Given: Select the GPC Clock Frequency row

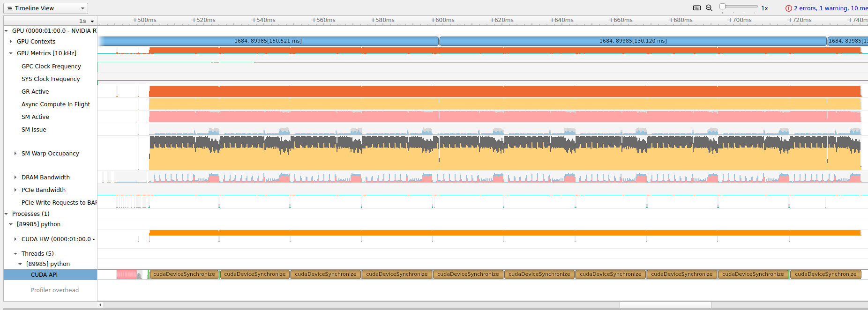Looking at the screenshot, I should (51, 66).
